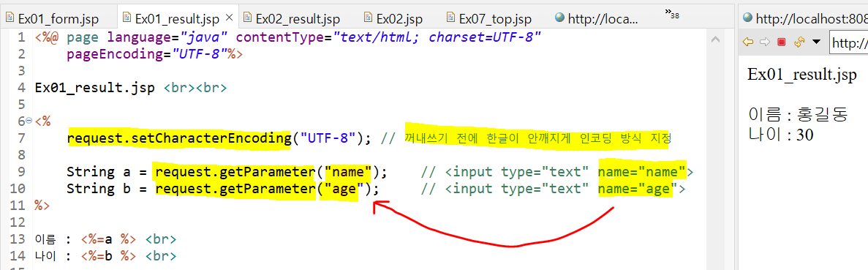
Task: Click the Ex01_result.jsp tab file icon
Action: tap(127, 18)
